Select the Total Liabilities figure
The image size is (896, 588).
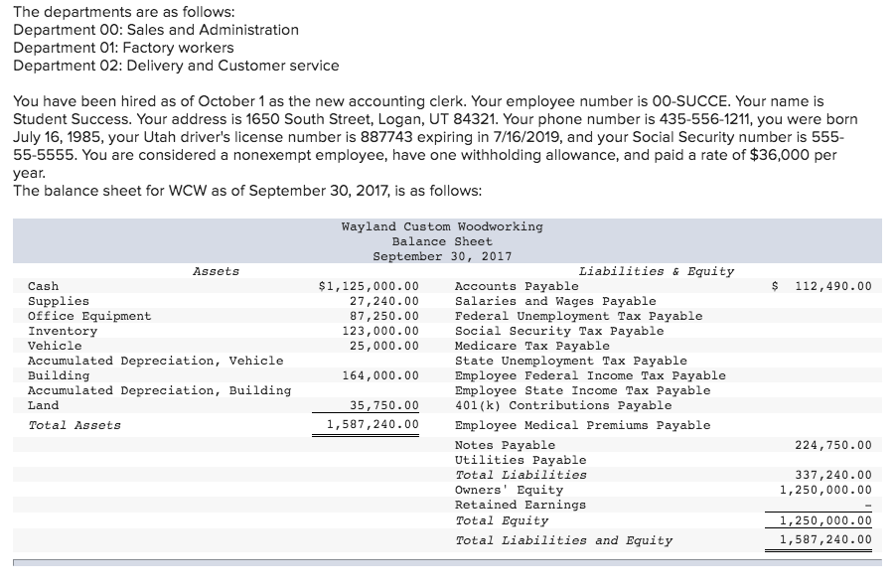[837, 475]
